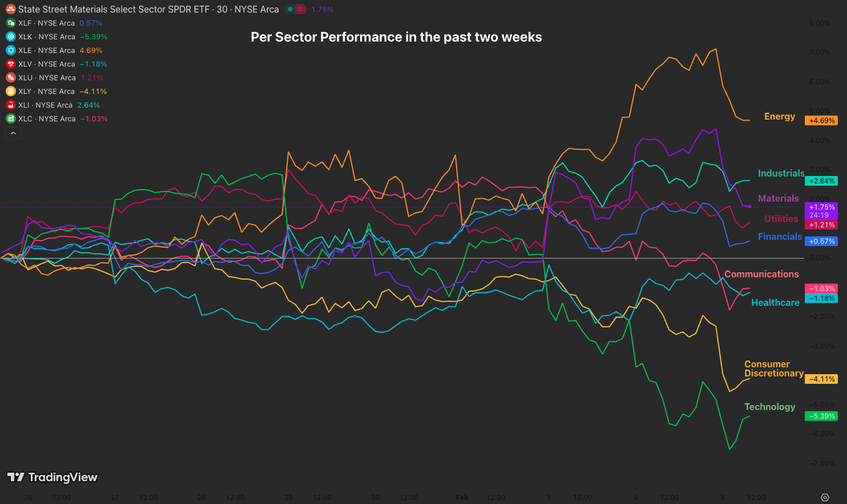Hide the XLK series by clicking its legend row
847x504 pixels.
[48, 36]
